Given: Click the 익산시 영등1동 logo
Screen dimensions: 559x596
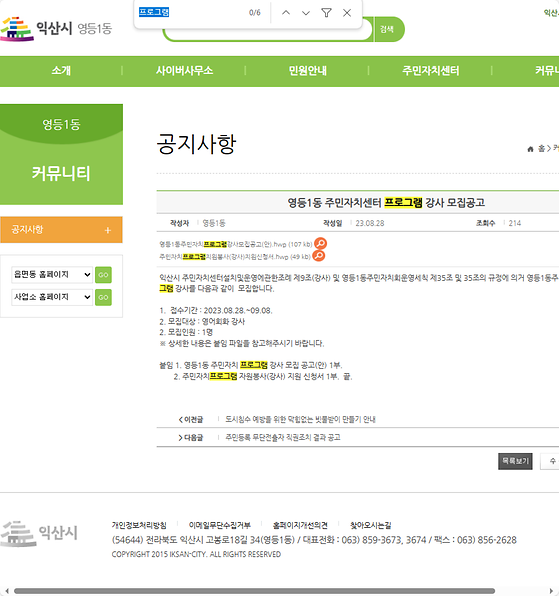Looking at the screenshot, I should pyautogui.click(x=56, y=29).
